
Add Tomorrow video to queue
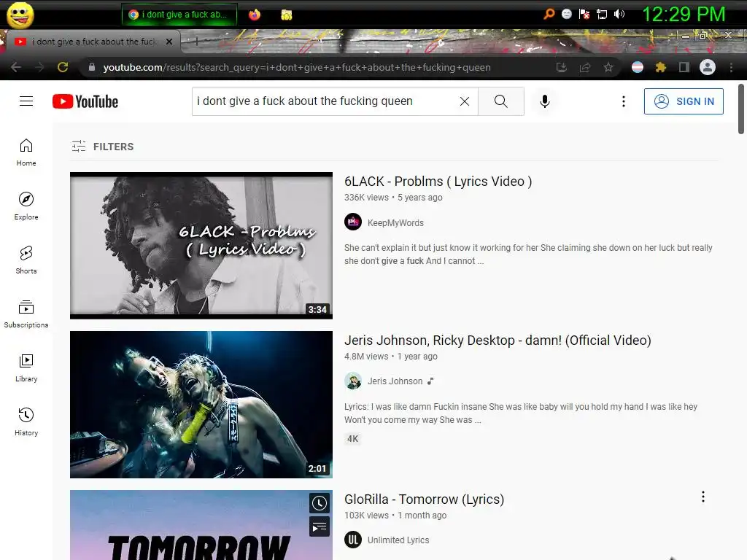(x=320, y=526)
